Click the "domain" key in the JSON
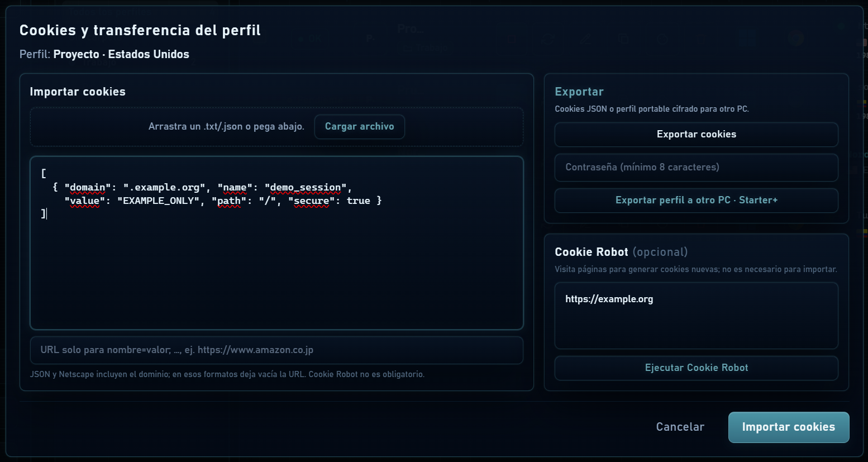This screenshot has width=868, height=462. coord(88,188)
